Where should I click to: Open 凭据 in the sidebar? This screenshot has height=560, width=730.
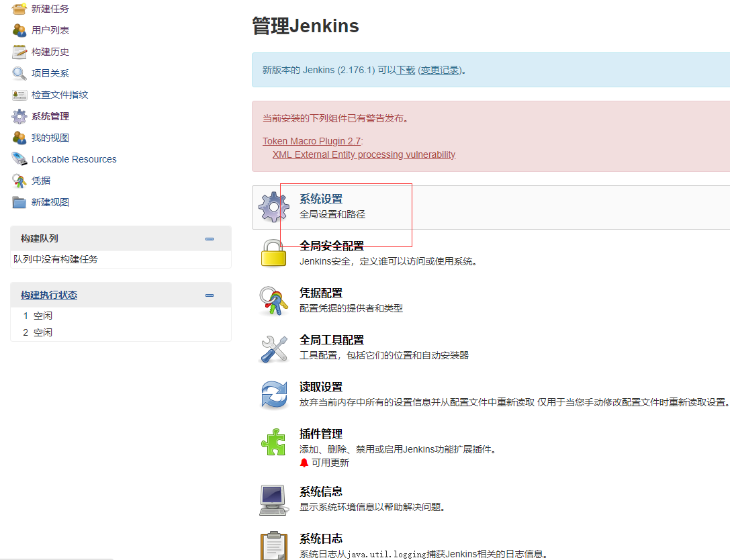pos(41,181)
